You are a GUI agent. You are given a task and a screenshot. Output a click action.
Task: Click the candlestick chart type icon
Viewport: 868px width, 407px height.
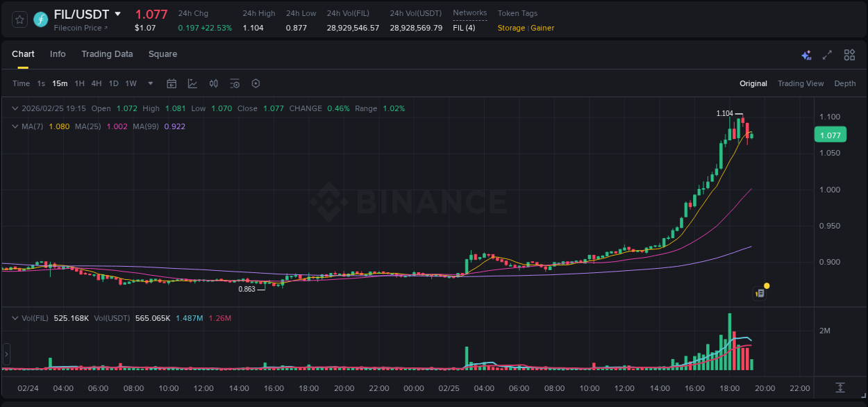[x=213, y=83]
